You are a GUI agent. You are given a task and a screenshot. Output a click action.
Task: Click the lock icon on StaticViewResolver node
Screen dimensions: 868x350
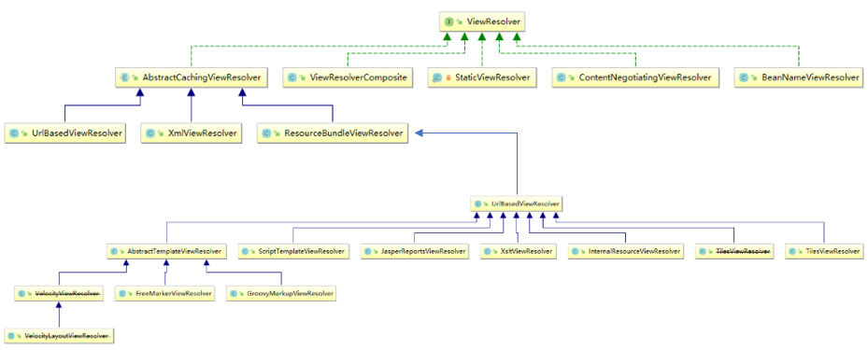tap(448, 78)
